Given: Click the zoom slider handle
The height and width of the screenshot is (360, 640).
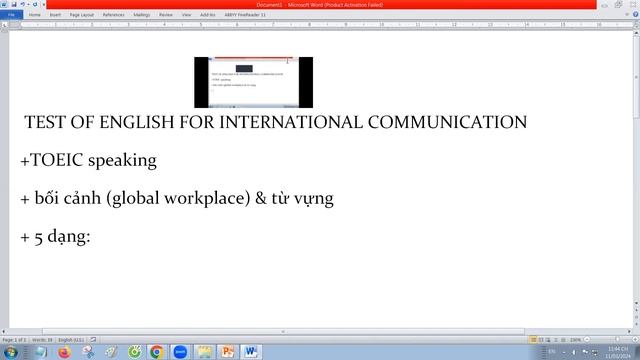Looking at the screenshot, I should click(618, 340).
